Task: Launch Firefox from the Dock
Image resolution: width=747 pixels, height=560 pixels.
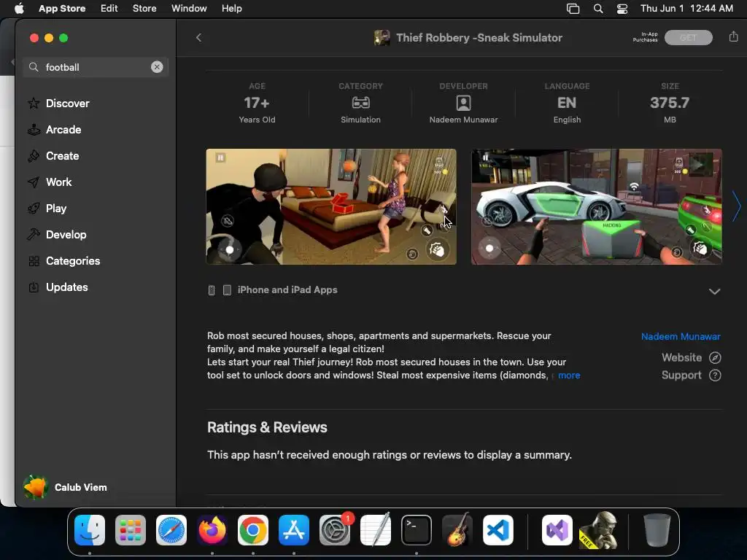Action: 212,530
